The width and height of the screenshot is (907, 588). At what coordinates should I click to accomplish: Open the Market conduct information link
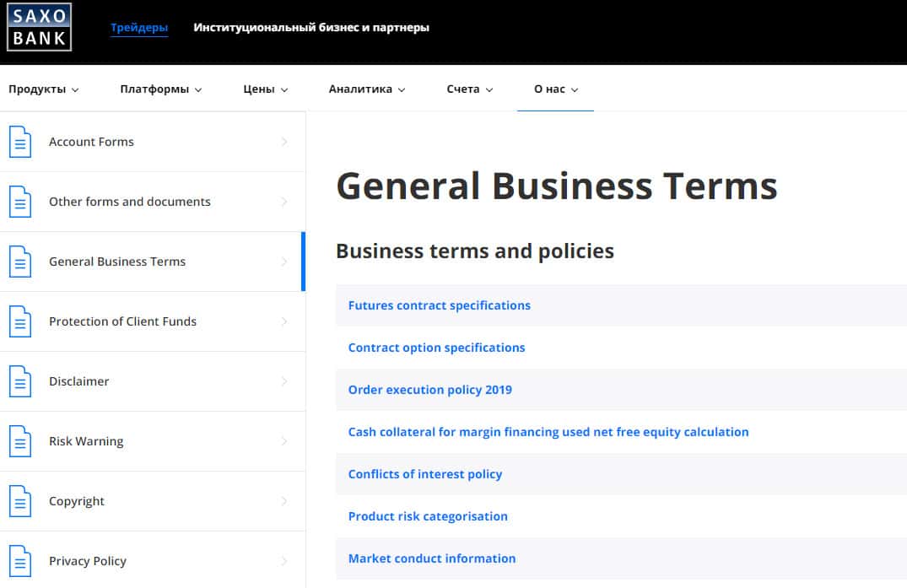coord(431,558)
